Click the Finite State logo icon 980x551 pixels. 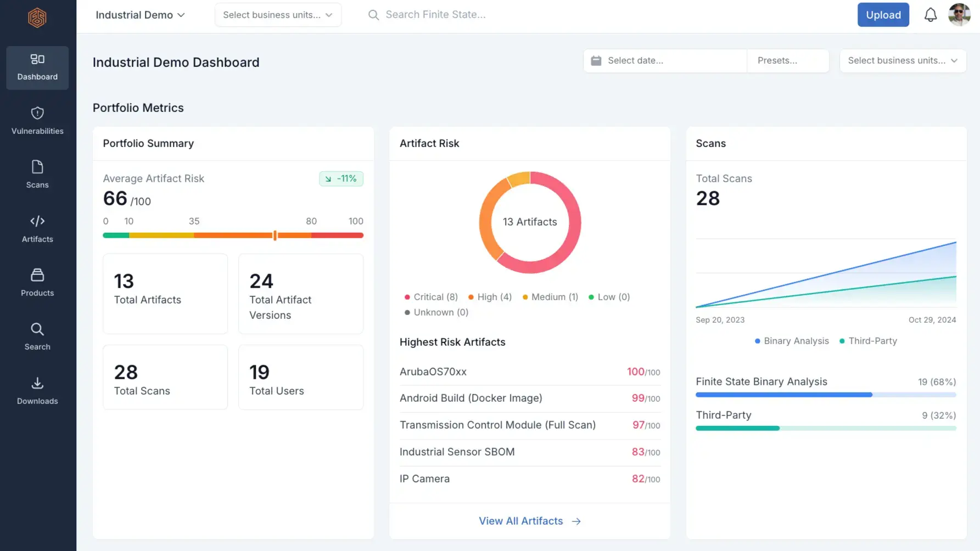coord(37,18)
